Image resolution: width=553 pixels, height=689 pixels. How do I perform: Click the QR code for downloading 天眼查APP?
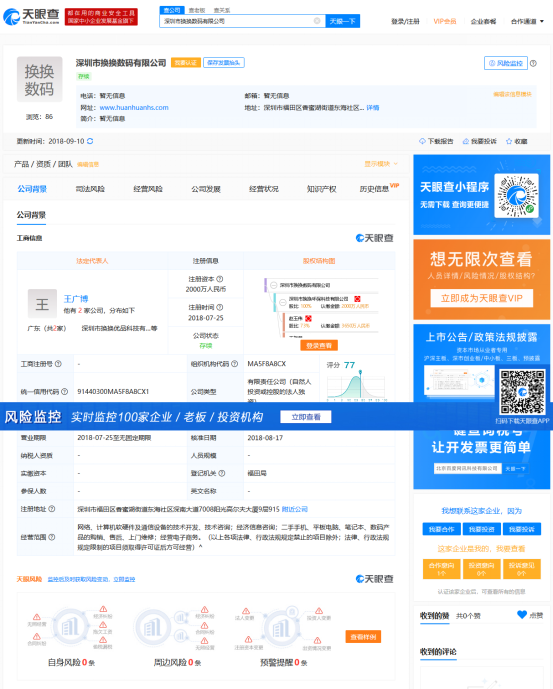point(522,392)
